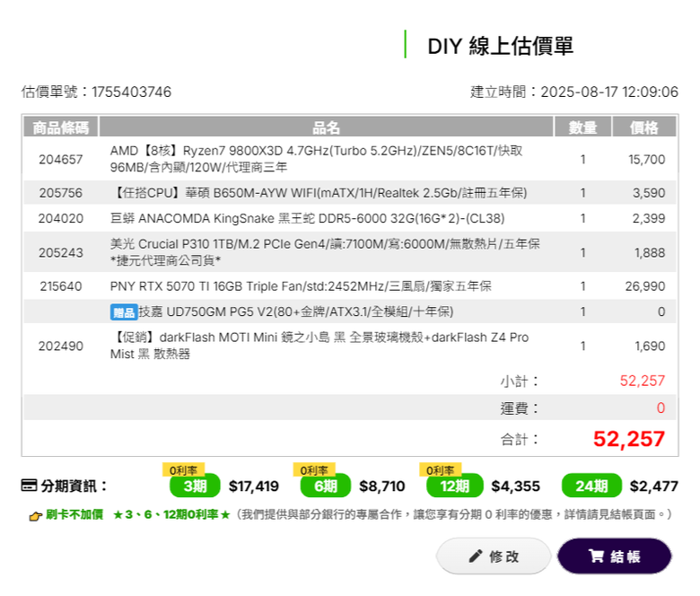Image resolution: width=700 pixels, height=596 pixels.
Task: Click the quantity 1 in the Ryzen7 row
Action: click(582, 160)
